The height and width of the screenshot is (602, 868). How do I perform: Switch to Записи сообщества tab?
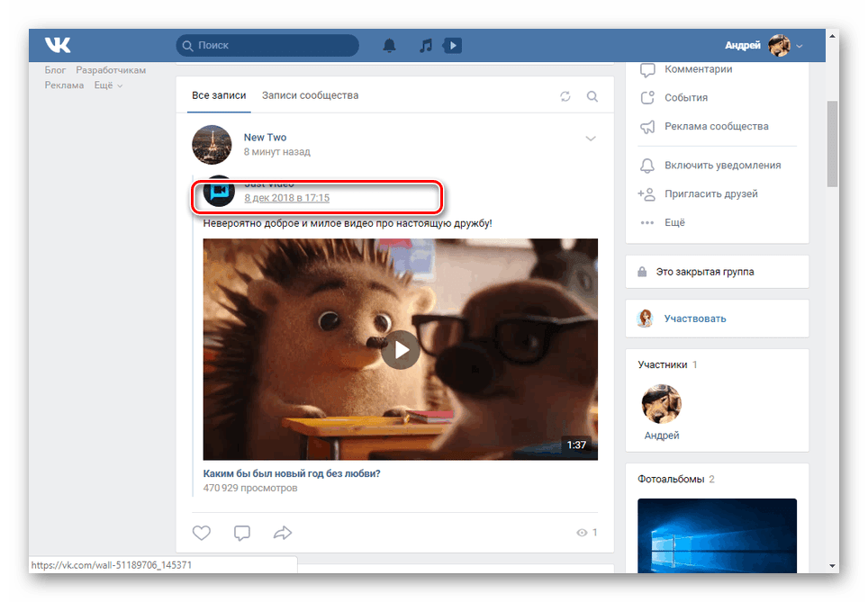(310, 95)
